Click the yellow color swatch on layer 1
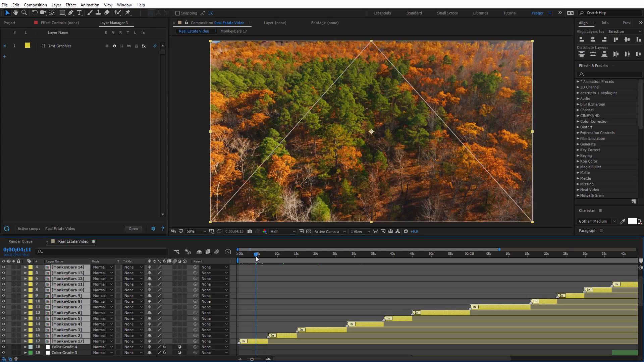This screenshot has height=362, width=644. (x=28, y=46)
